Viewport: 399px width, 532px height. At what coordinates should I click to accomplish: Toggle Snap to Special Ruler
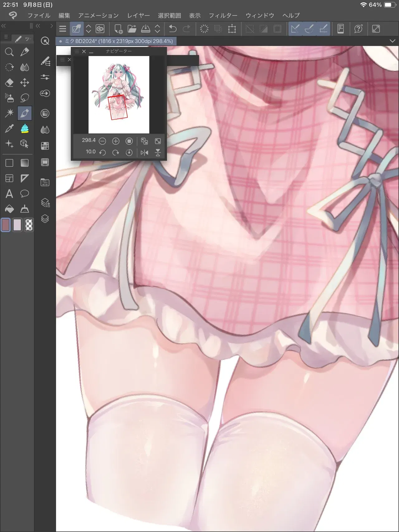pos(309,29)
